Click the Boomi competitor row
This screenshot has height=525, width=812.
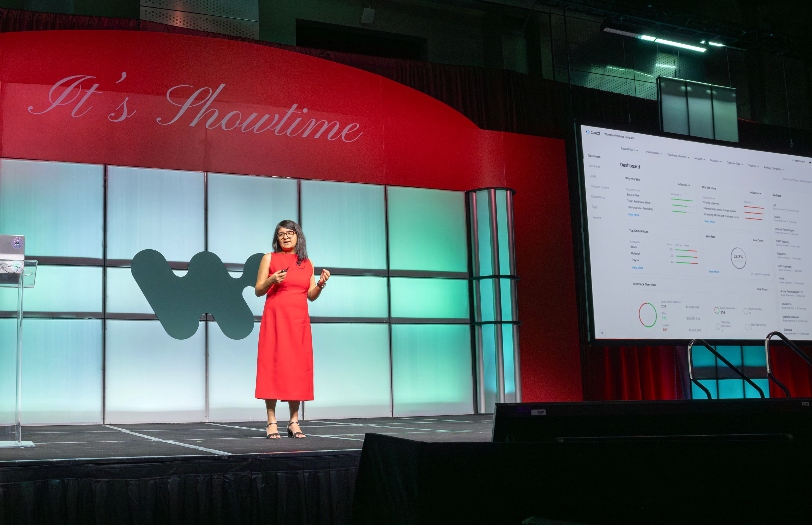[x=663, y=249]
